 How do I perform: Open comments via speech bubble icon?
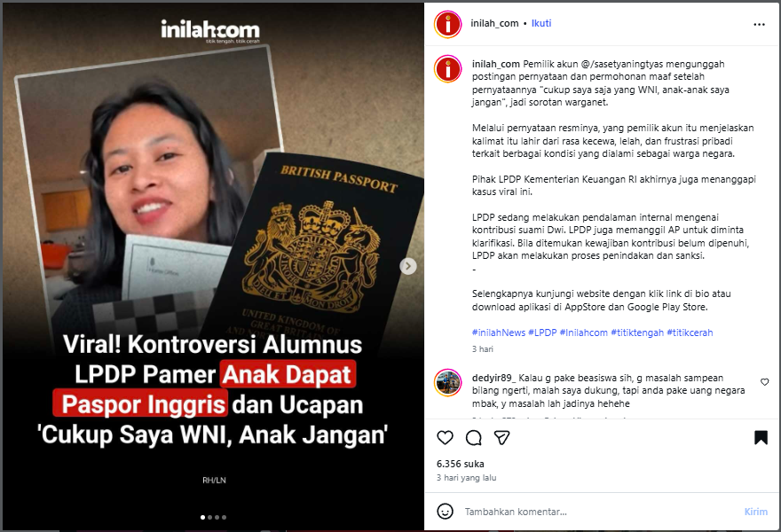click(x=473, y=437)
